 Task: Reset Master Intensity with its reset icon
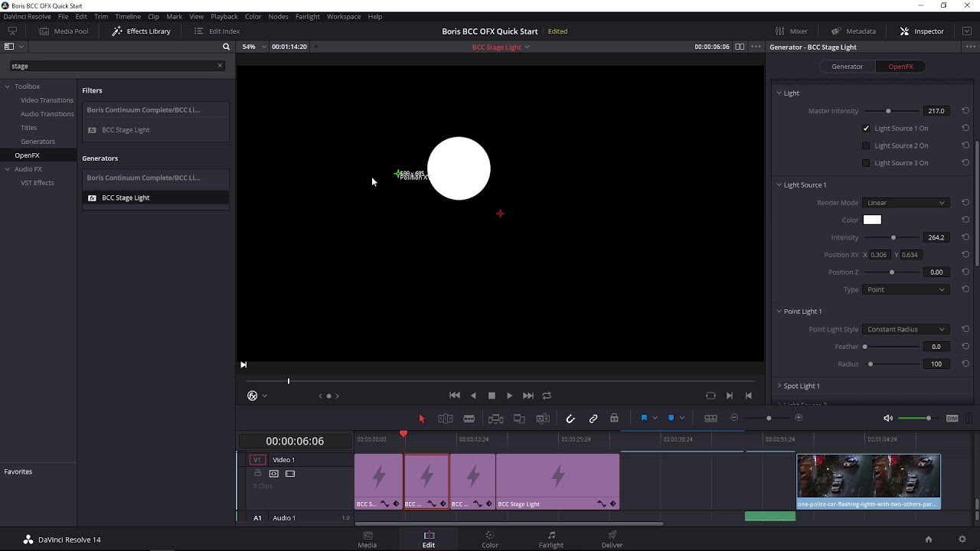click(965, 111)
